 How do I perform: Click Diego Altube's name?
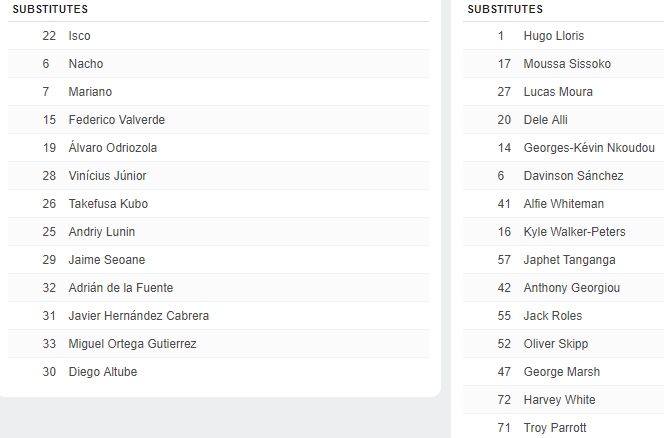[103, 372]
